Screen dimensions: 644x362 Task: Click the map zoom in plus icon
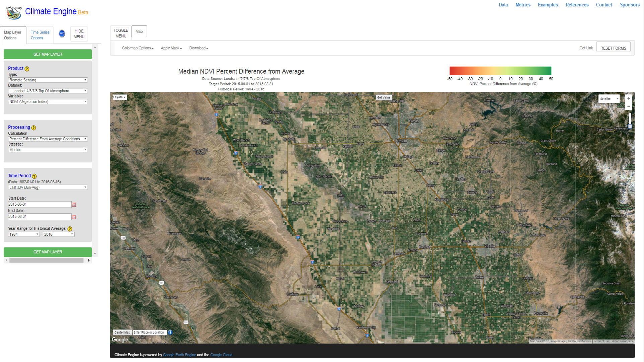(x=629, y=98)
